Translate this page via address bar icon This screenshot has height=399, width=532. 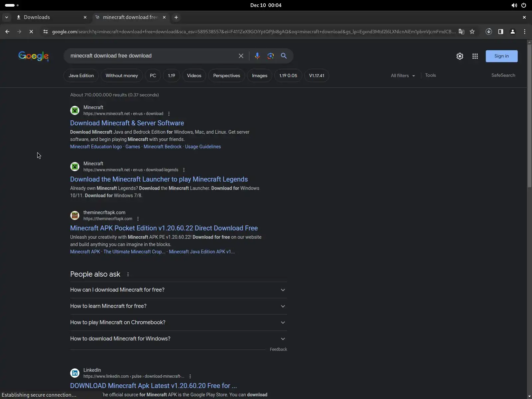[x=462, y=32]
